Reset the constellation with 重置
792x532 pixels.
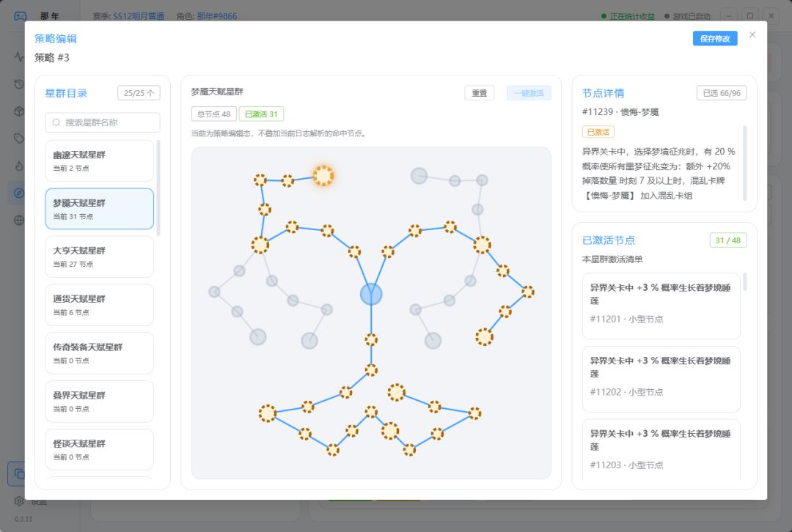[479, 93]
